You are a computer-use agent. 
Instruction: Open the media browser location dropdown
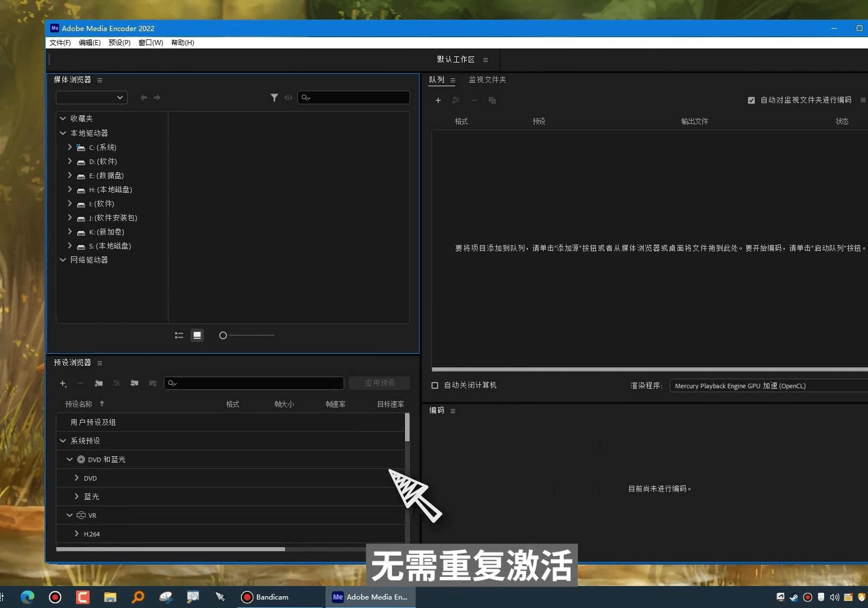tap(92, 97)
